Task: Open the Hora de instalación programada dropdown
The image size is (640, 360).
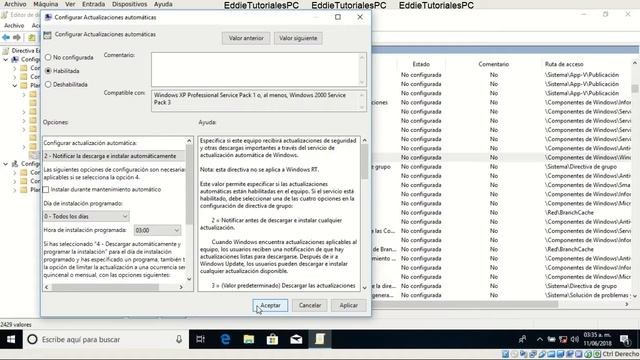Action: pyautogui.click(x=157, y=230)
